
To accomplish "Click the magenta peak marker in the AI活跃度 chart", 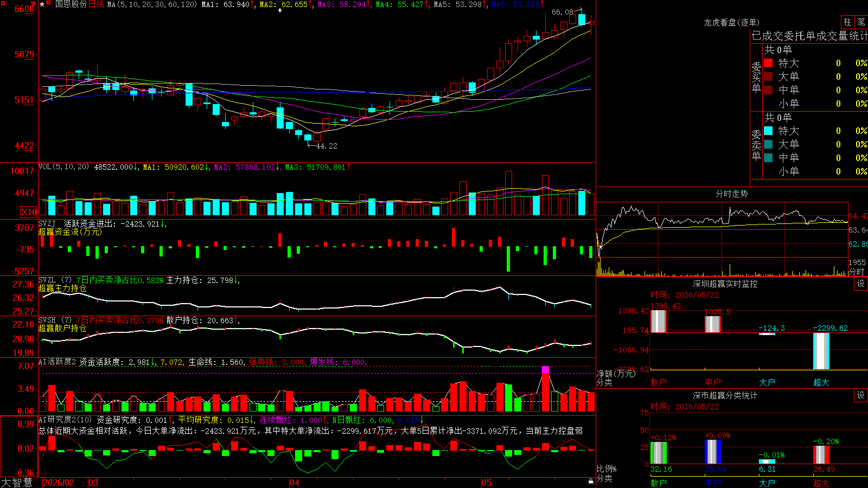I will (x=545, y=370).
